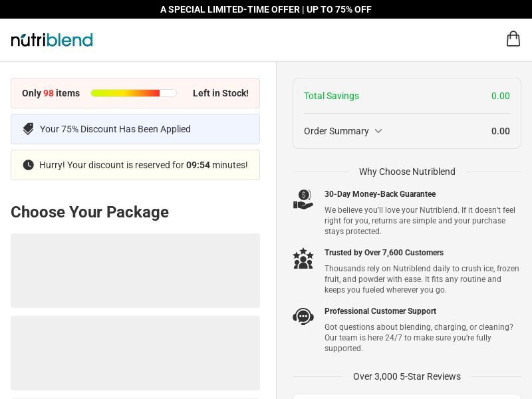Click the Total Savings 0.00 value
This screenshot has width=532, height=399.
click(x=501, y=96)
